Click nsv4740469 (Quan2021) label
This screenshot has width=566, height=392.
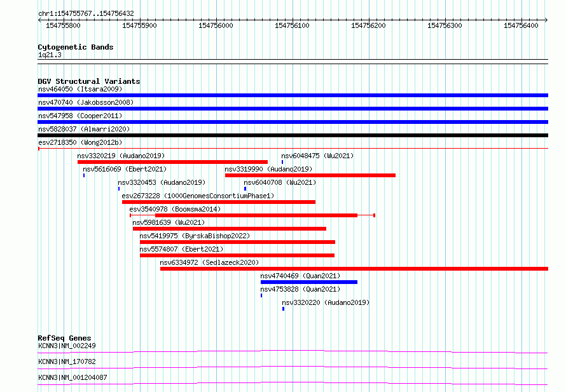pyautogui.click(x=300, y=276)
